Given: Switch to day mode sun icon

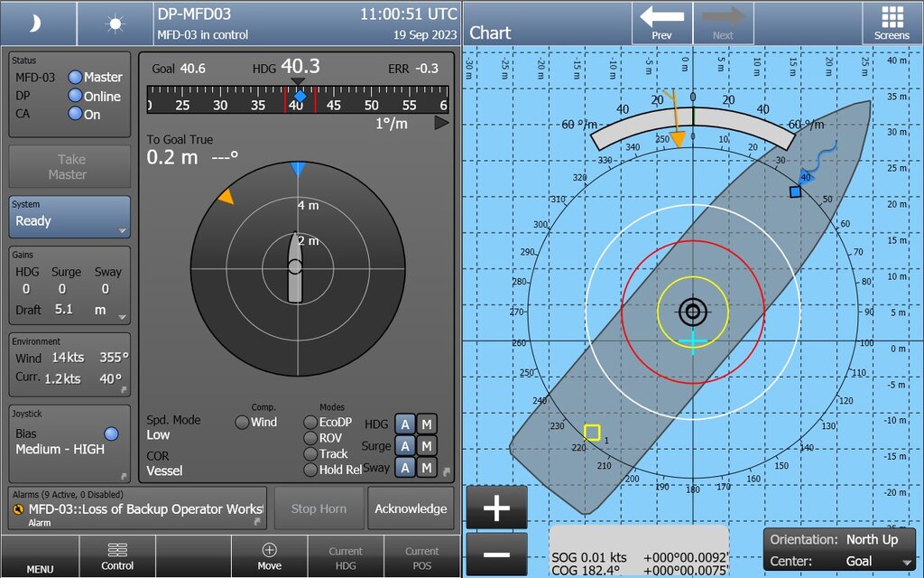Looking at the screenshot, I should pos(115,23).
